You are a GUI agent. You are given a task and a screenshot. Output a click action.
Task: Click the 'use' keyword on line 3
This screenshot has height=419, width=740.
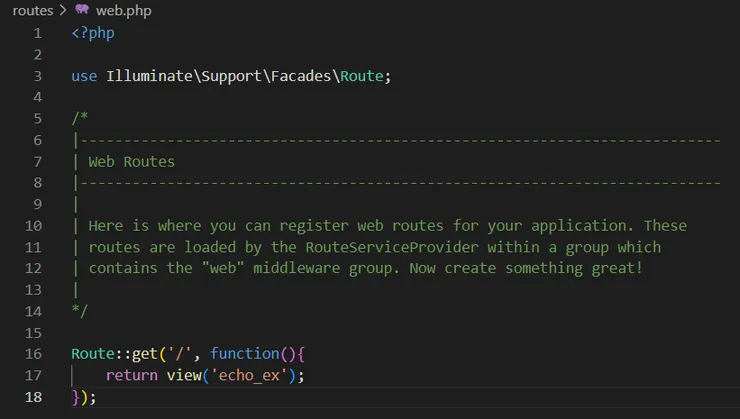coord(84,76)
